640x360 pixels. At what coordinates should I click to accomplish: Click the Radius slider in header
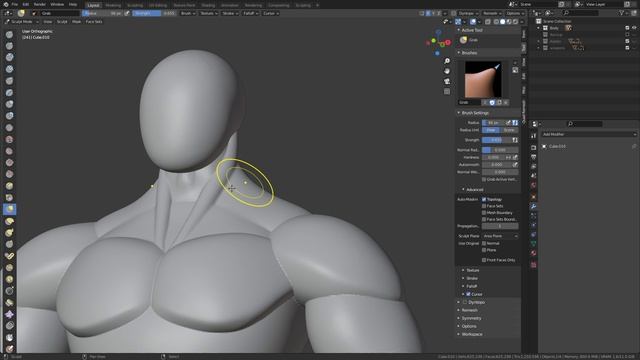click(x=102, y=13)
